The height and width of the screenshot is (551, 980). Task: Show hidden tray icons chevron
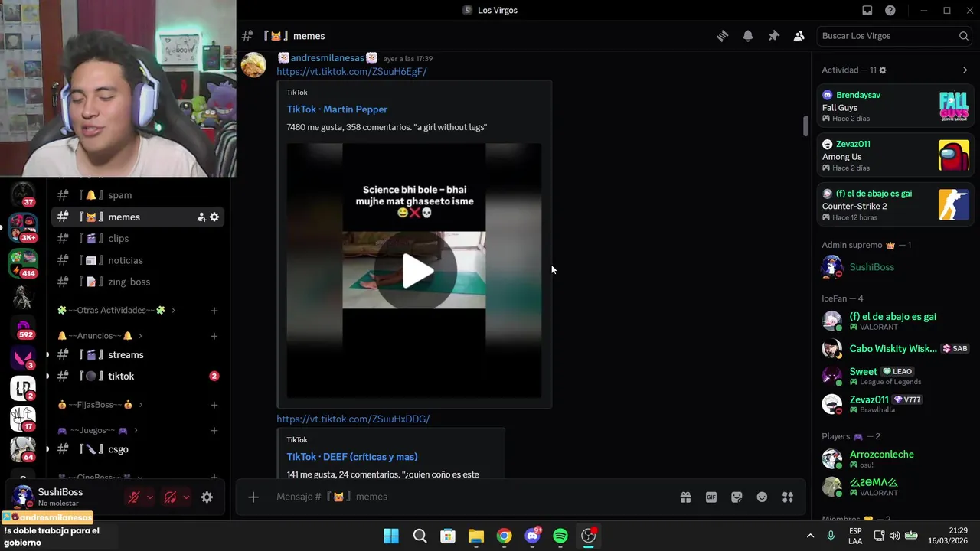point(810,536)
